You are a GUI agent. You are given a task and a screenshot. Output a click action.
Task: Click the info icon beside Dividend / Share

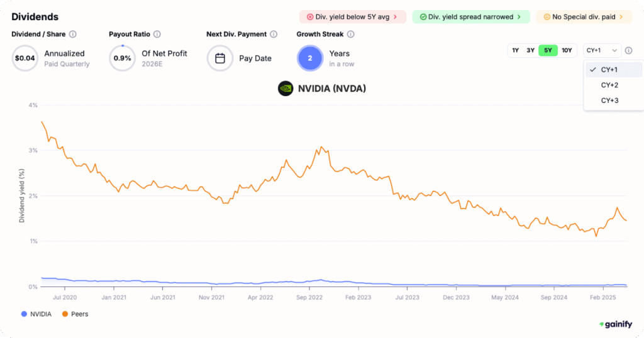[73, 34]
